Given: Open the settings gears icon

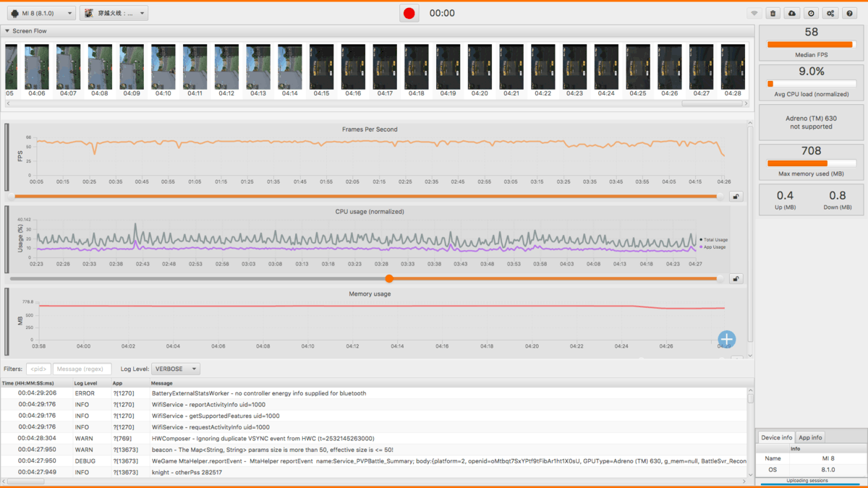Looking at the screenshot, I should click(x=830, y=14).
